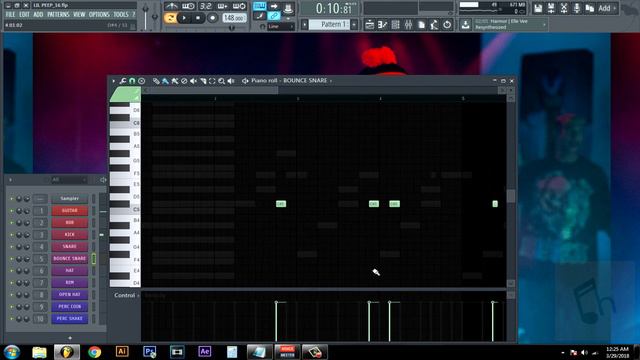The image size is (640, 360).
Task: Open the Piano roll view icon
Action: pyautogui.click(x=382, y=25)
